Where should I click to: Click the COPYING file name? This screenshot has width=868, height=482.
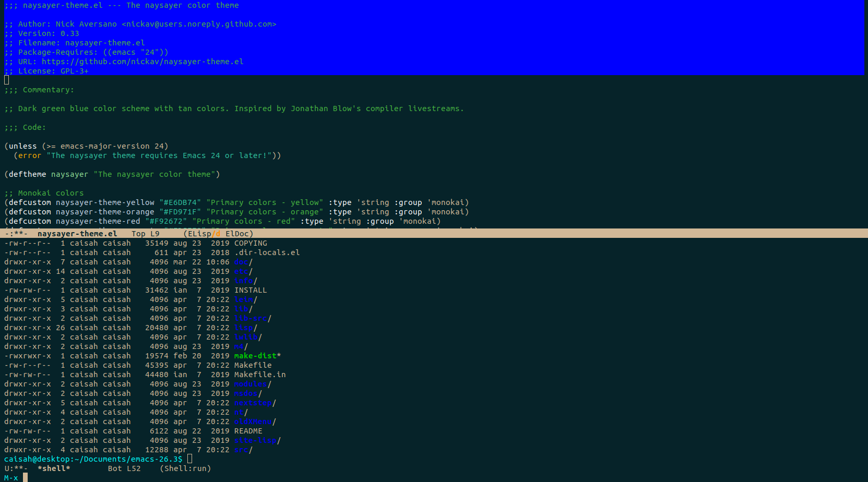tap(251, 243)
